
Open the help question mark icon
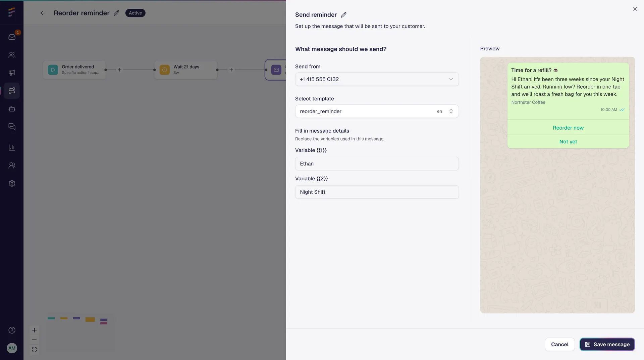point(12,330)
